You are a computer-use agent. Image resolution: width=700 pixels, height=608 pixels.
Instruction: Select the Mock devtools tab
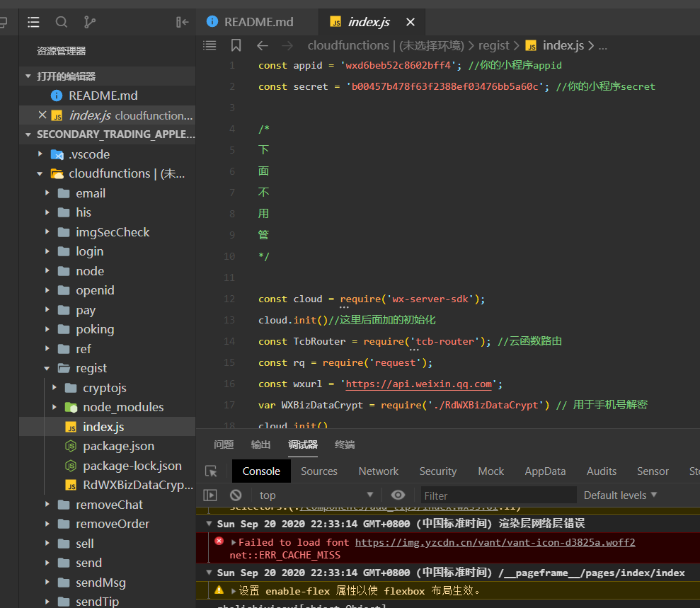pos(491,471)
